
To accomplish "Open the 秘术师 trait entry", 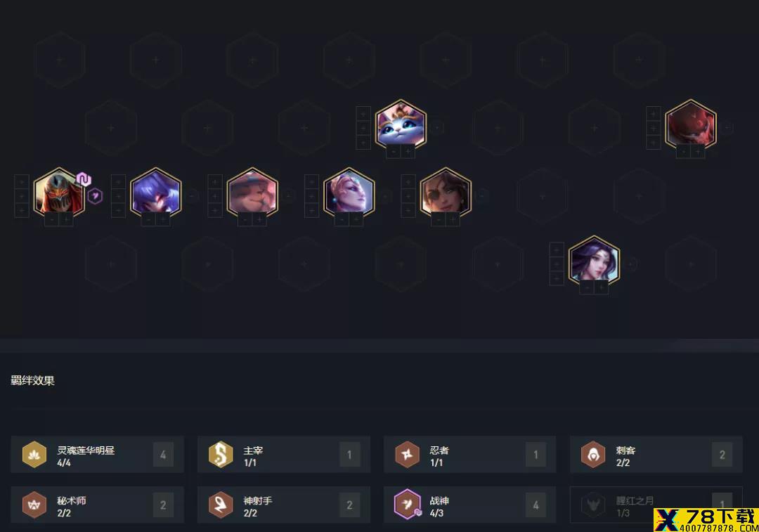I will [97, 505].
